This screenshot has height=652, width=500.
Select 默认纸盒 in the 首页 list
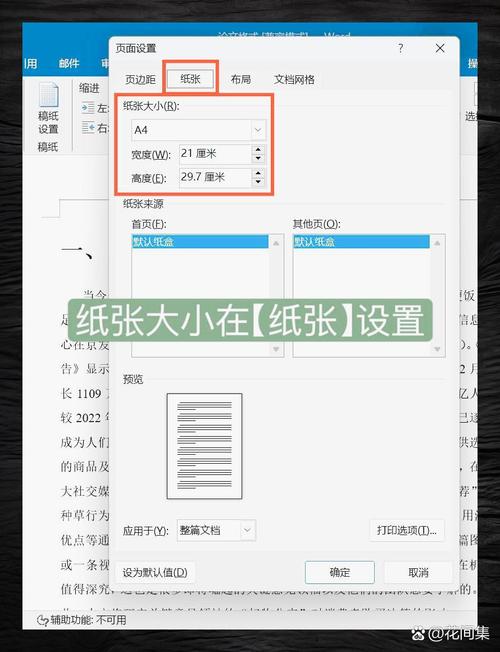pyautogui.click(x=200, y=242)
